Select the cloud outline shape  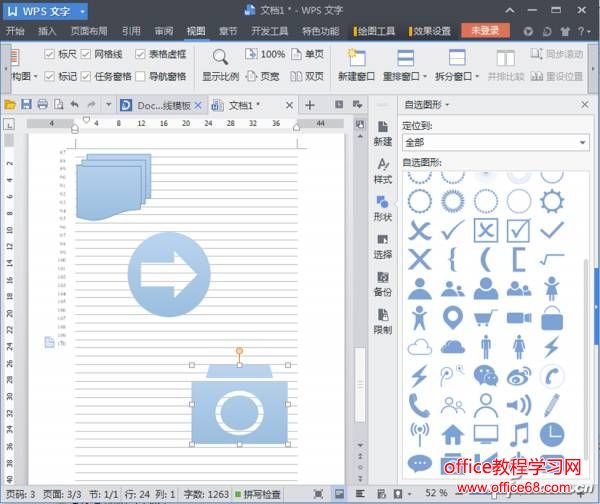point(420,347)
